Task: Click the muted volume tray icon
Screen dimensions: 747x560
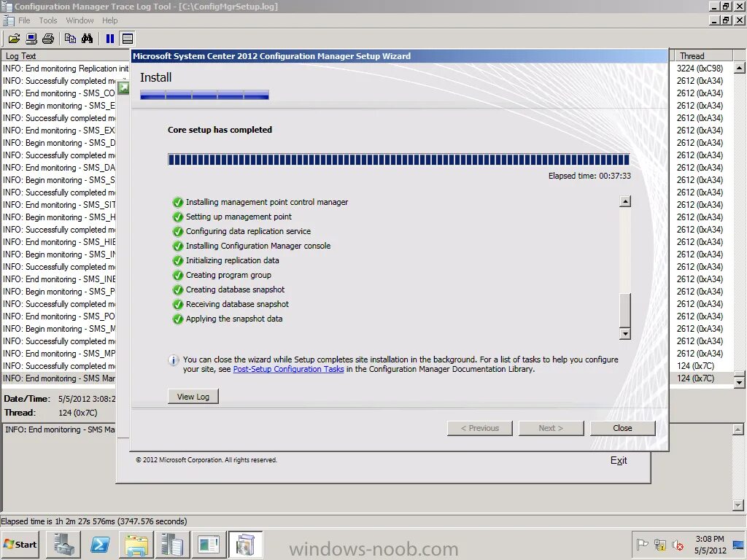Action: [677, 544]
